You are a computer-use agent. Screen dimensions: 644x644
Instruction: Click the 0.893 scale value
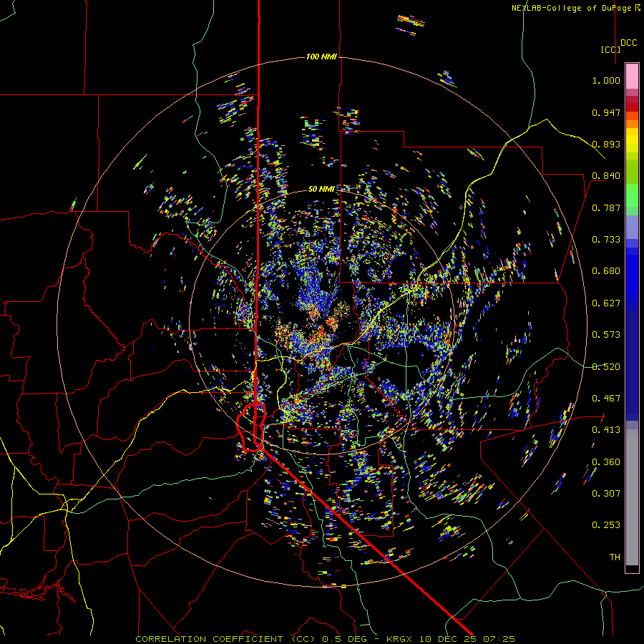pyautogui.click(x=606, y=144)
